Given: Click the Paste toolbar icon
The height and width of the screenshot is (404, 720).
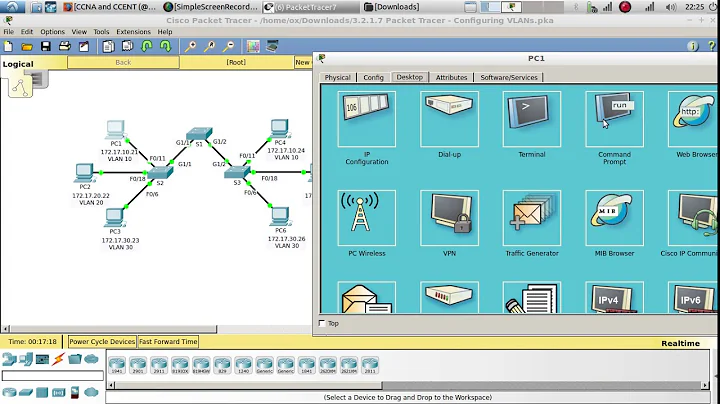Looking at the screenshot, I should coord(127,46).
